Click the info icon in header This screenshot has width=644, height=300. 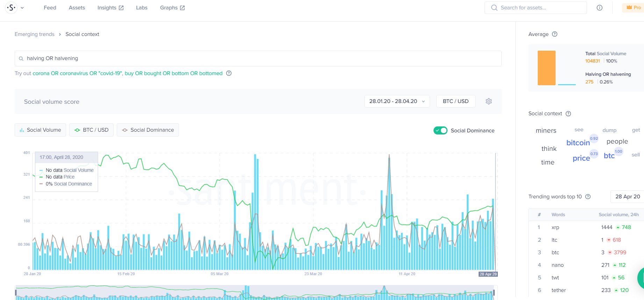600,8
